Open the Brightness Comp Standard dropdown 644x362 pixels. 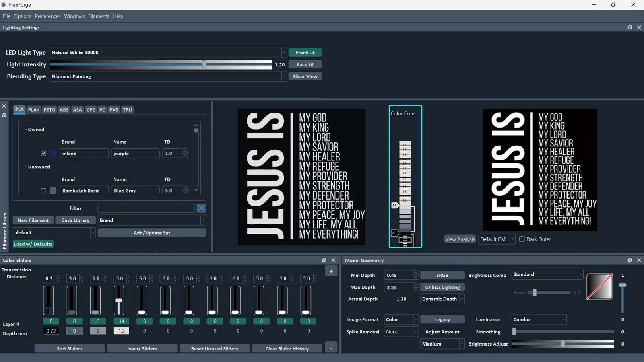pyautogui.click(x=547, y=274)
